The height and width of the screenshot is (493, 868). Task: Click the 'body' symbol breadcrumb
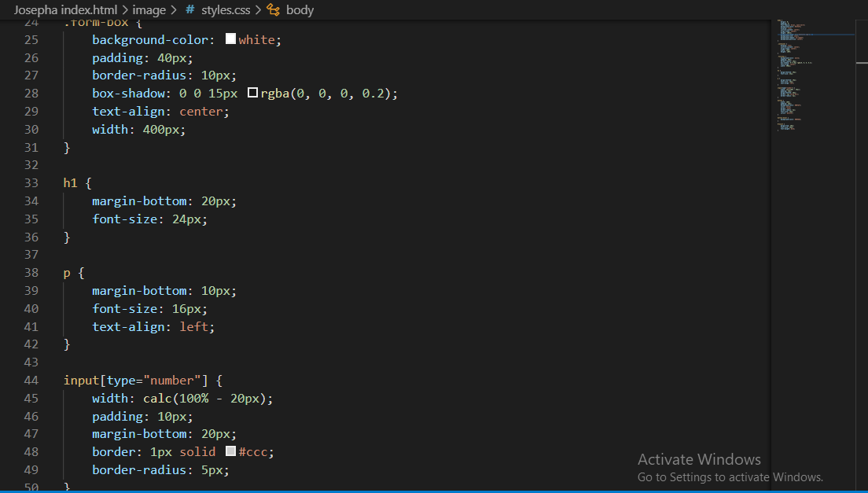(300, 10)
